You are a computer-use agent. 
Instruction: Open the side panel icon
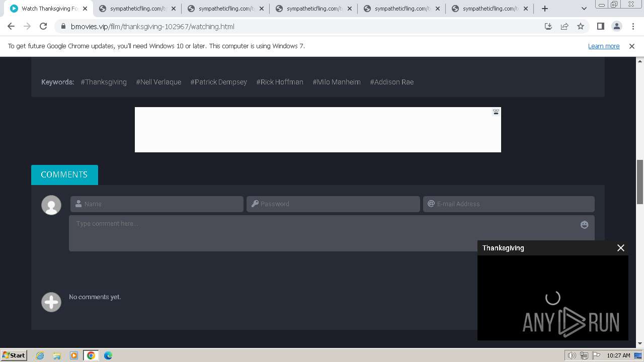(600, 27)
